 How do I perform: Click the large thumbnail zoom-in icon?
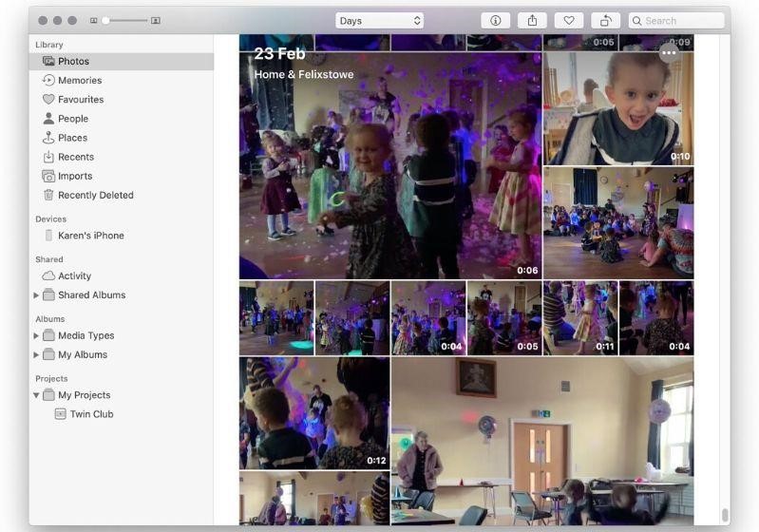[x=156, y=20]
